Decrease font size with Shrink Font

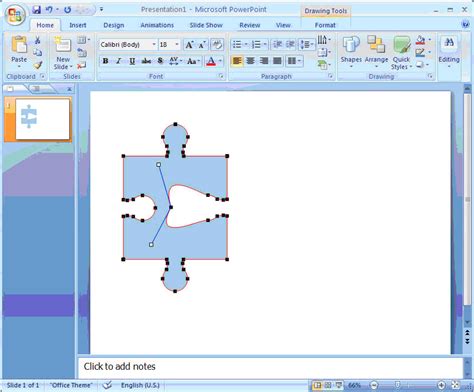pos(202,44)
